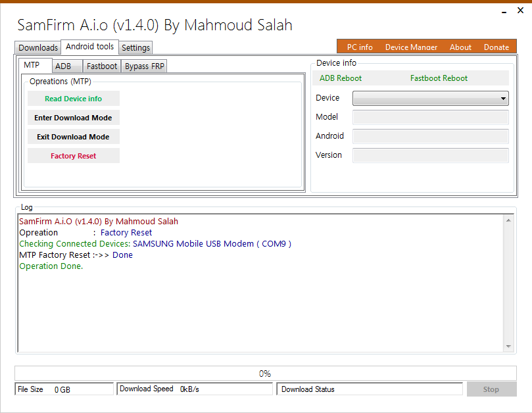Open the Device Manger panel
Image resolution: width=532 pixels, height=413 pixels.
410,47
